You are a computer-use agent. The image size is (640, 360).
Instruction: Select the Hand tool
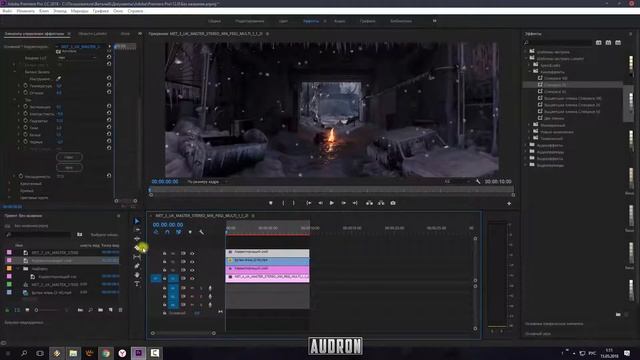pos(137,275)
